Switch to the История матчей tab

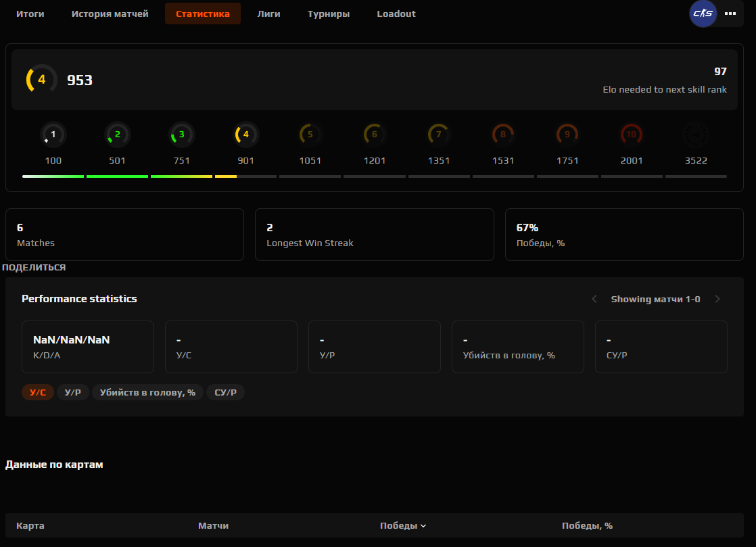[x=110, y=14]
